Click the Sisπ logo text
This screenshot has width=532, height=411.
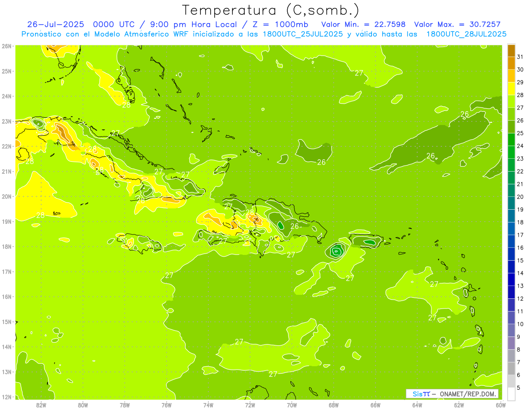tap(421, 394)
